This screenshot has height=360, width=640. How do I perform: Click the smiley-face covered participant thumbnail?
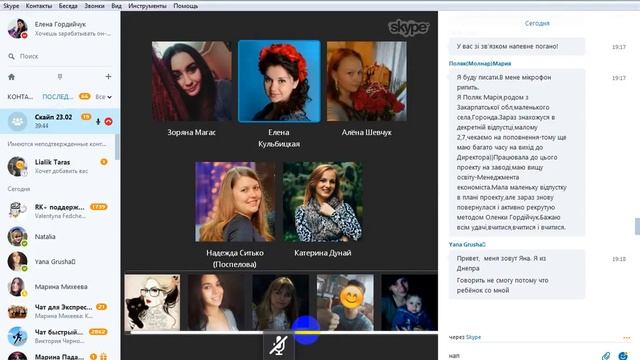pyautogui.click(x=345, y=302)
